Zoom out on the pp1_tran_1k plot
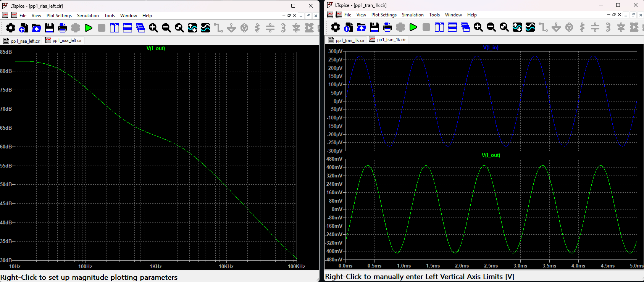The image size is (644, 282). coord(491,27)
